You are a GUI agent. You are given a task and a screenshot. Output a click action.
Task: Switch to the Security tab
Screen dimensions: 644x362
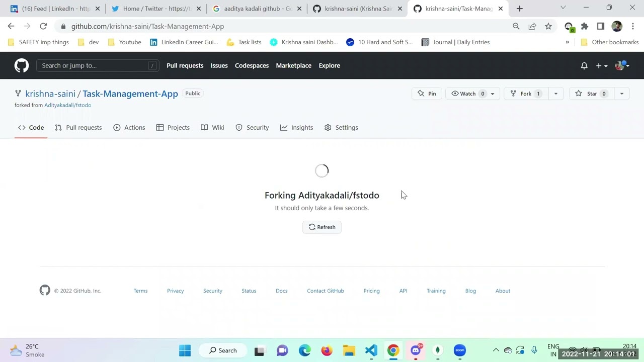pos(252,128)
